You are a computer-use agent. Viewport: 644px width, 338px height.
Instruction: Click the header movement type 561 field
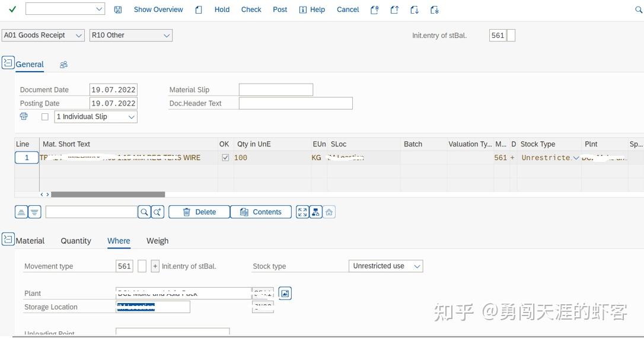(x=498, y=36)
